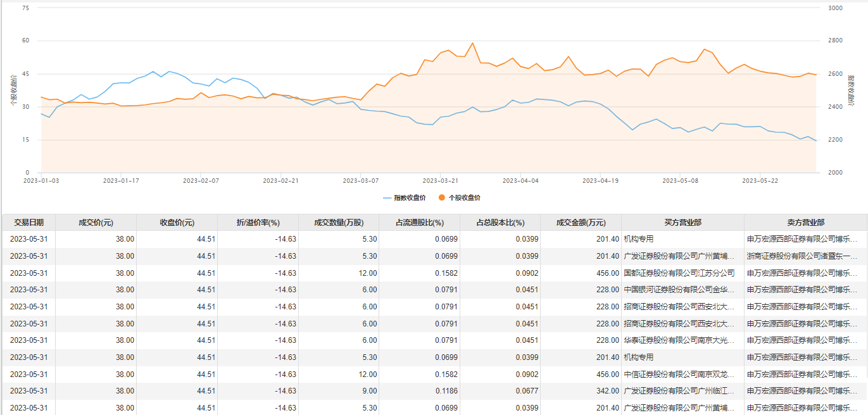Click the 占总股本比(%) column header

click(500, 223)
